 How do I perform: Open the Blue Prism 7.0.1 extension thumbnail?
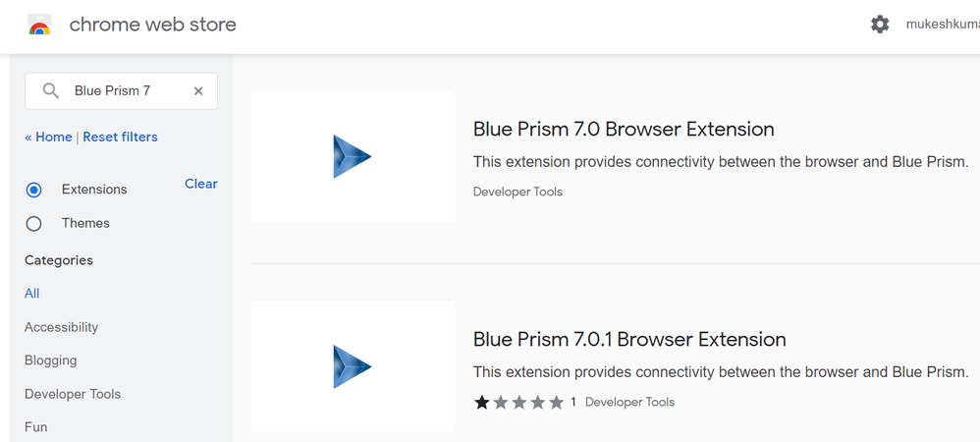point(353,366)
